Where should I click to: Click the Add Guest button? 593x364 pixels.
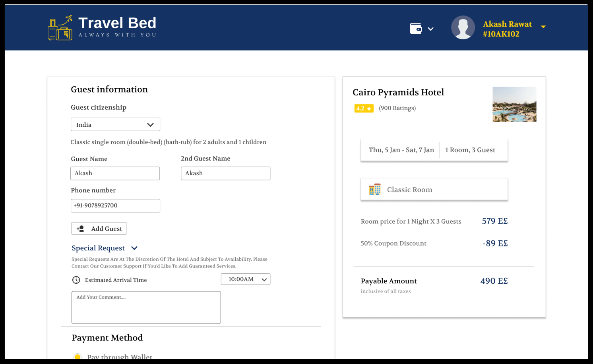pos(99,228)
